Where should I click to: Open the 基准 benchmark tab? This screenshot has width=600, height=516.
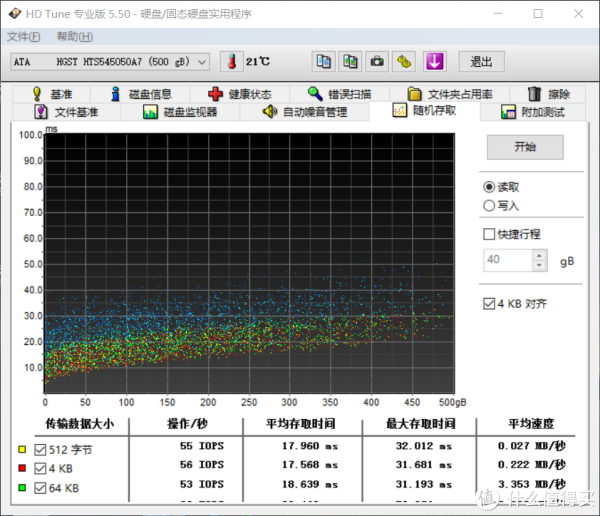click(x=52, y=94)
